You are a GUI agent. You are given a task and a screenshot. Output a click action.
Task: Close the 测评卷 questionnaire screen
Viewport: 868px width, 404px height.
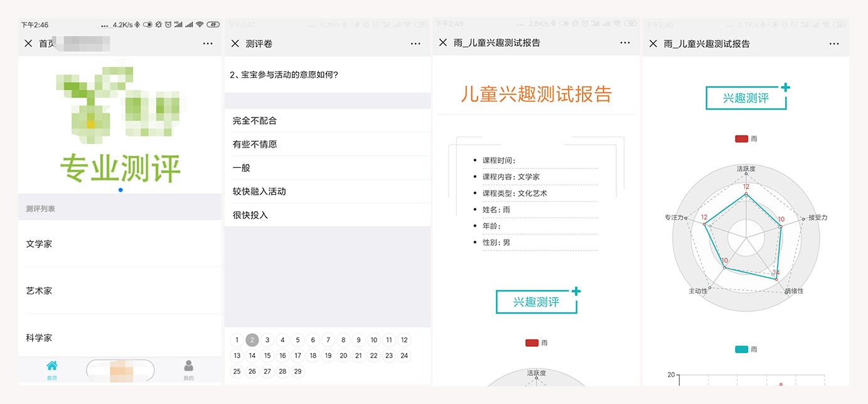(235, 43)
